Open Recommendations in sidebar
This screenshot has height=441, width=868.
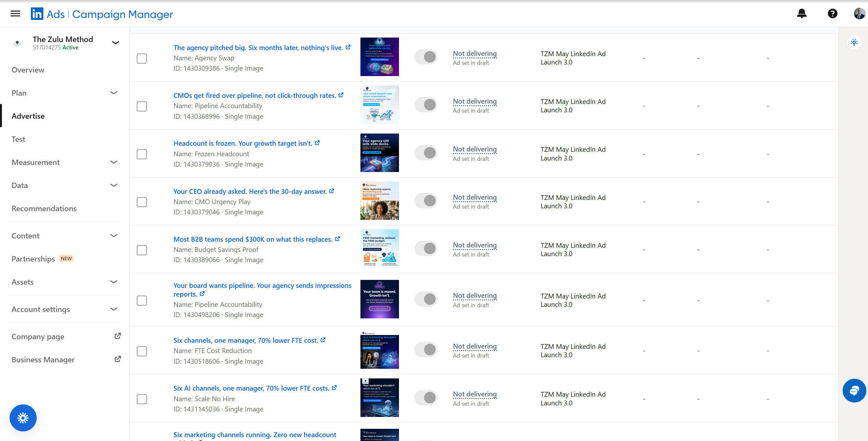coord(44,208)
